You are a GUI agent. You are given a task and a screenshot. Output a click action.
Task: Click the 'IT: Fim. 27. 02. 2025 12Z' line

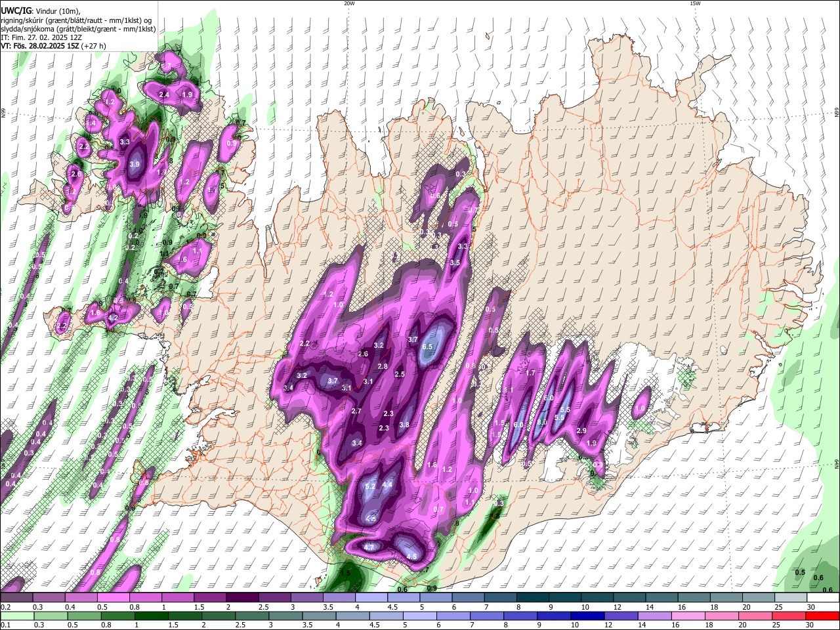(41, 37)
